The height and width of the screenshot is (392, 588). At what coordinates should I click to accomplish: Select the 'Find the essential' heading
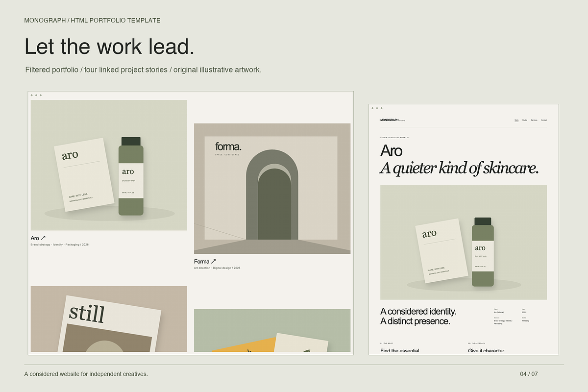tap(400, 351)
